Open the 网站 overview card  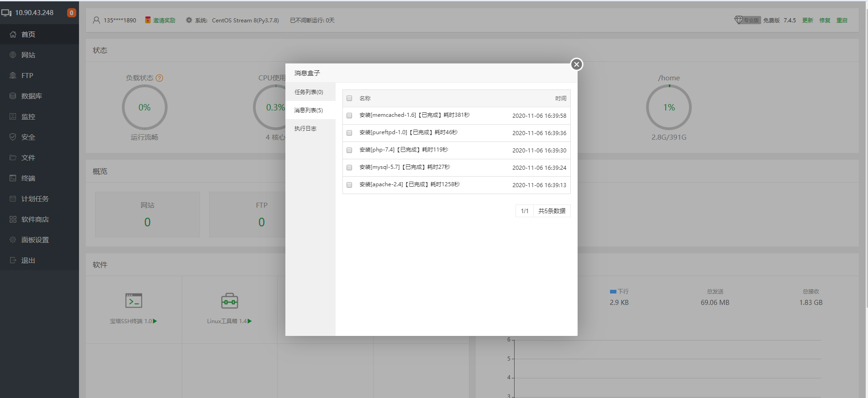[147, 215]
